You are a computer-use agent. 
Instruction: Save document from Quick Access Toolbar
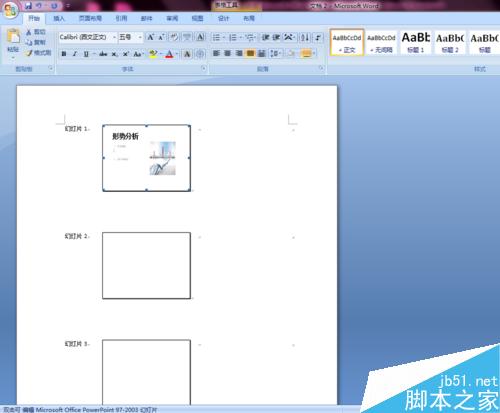[x=29, y=6]
